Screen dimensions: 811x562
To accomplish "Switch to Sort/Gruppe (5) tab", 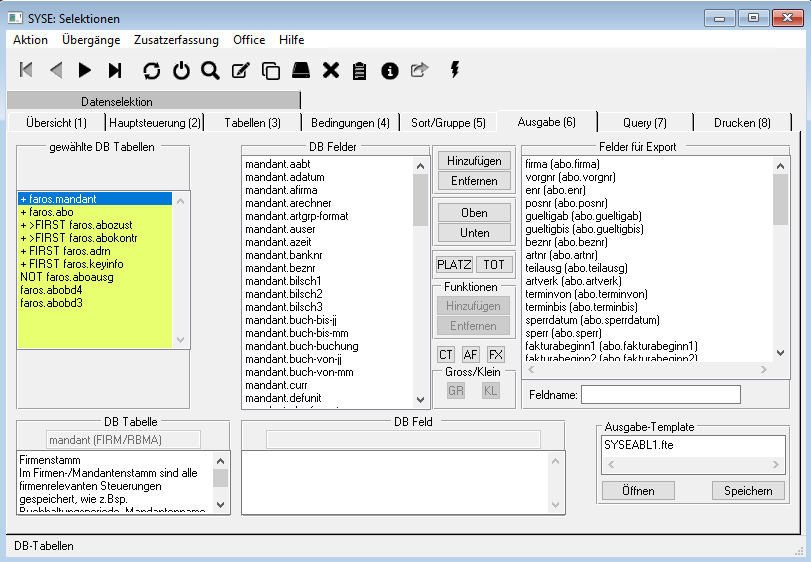I will [x=448, y=123].
